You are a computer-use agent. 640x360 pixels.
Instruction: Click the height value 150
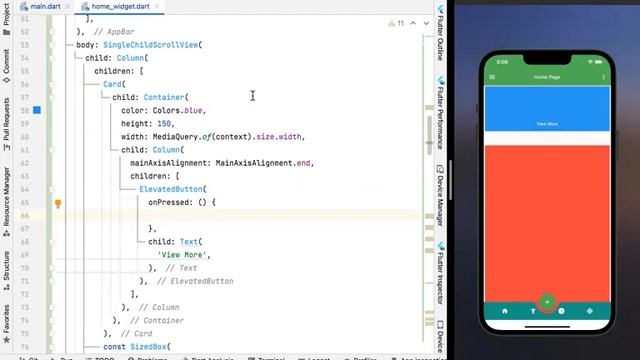tap(164, 124)
